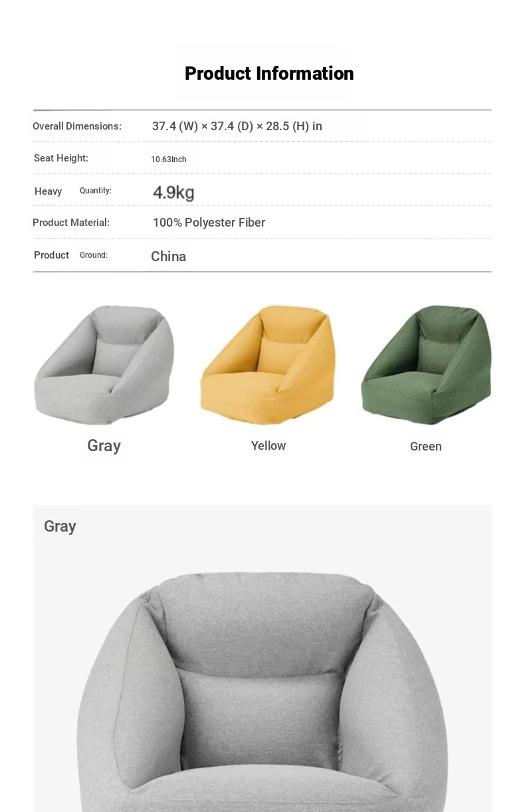The height and width of the screenshot is (812, 525).
Task: Pick the Green color label
Action: [426, 447]
